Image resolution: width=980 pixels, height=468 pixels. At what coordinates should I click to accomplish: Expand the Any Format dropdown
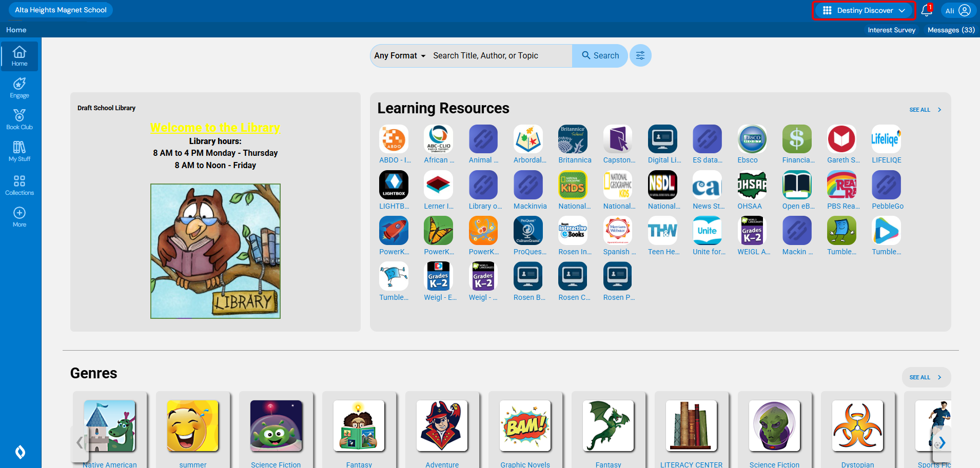pos(400,55)
